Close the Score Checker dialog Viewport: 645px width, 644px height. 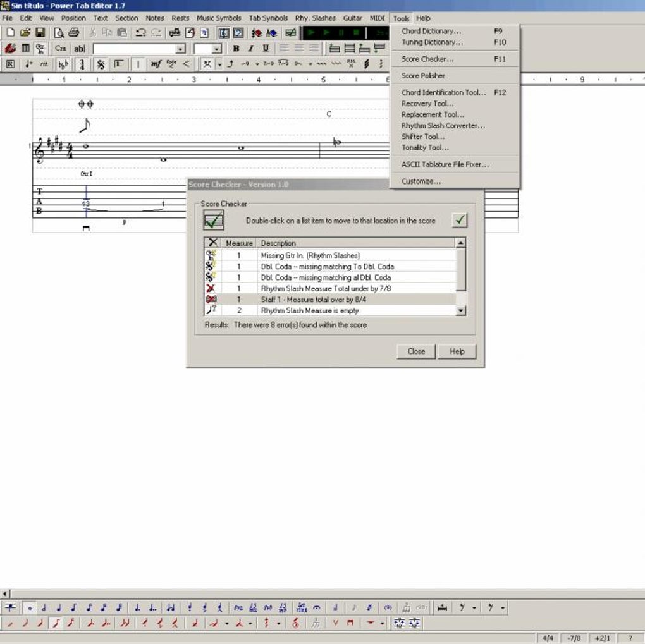click(416, 351)
